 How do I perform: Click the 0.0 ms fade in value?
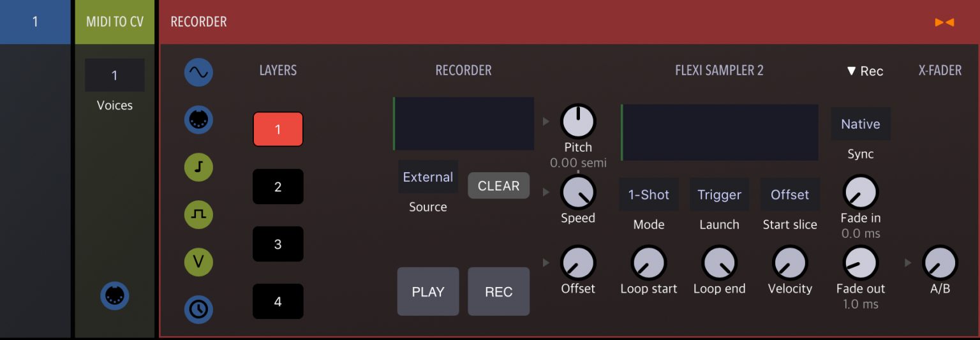[x=861, y=234]
